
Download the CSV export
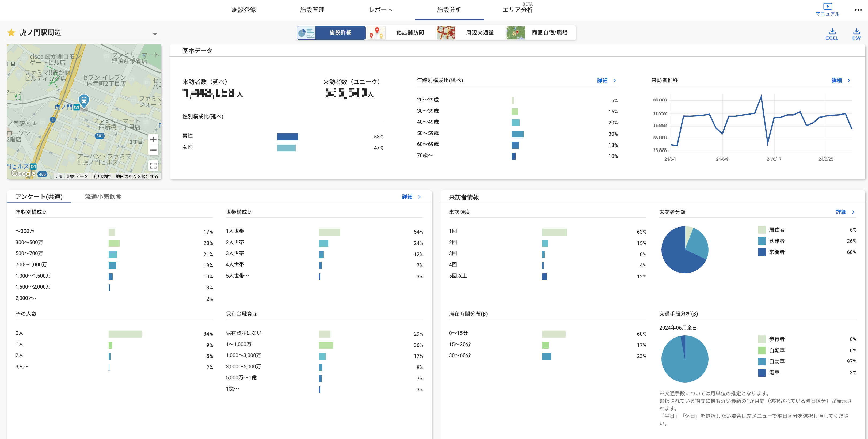click(856, 34)
